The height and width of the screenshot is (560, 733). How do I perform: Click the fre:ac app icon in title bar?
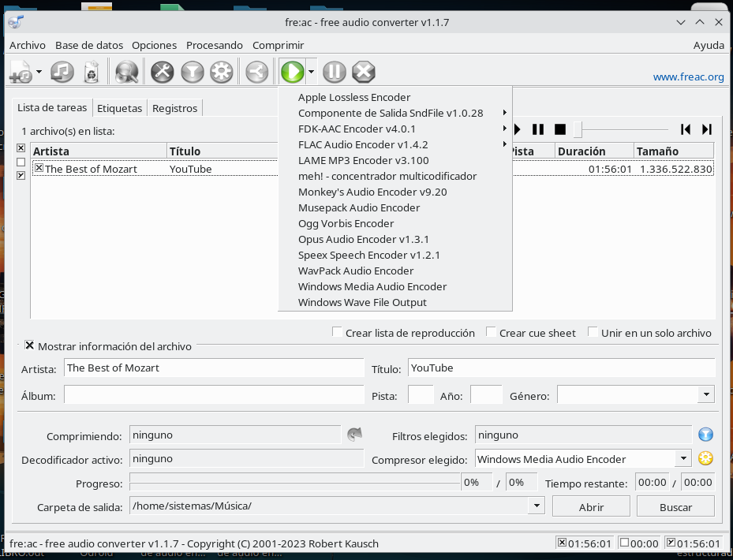16,22
